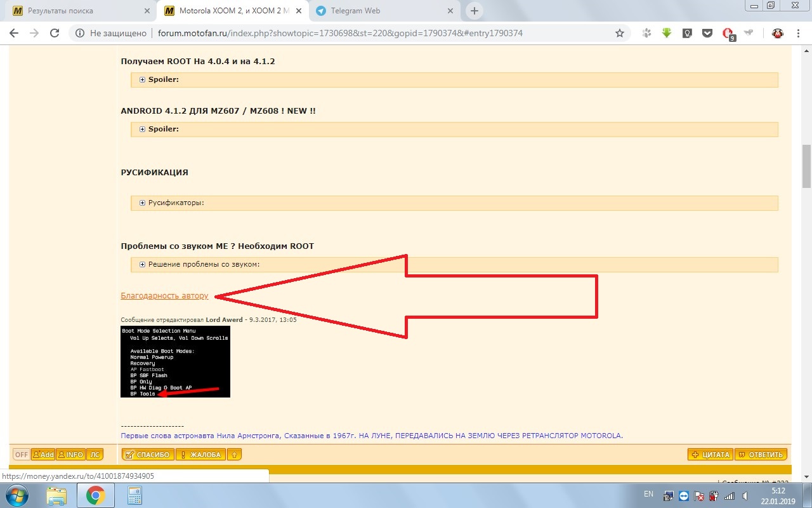The width and height of the screenshot is (812, 508).
Task: Click the heading Проблемы со звуком МЕ
Action: [x=217, y=246]
